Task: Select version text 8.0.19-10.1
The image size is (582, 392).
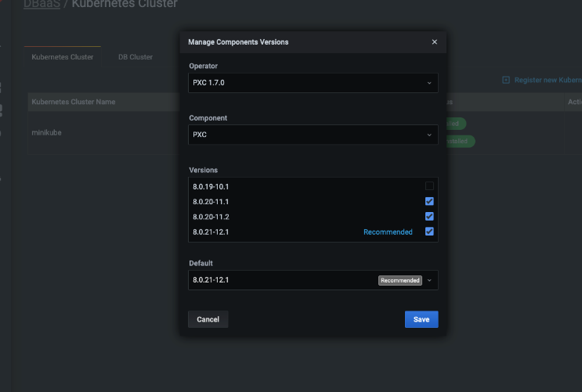Action: click(x=211, y=186)
